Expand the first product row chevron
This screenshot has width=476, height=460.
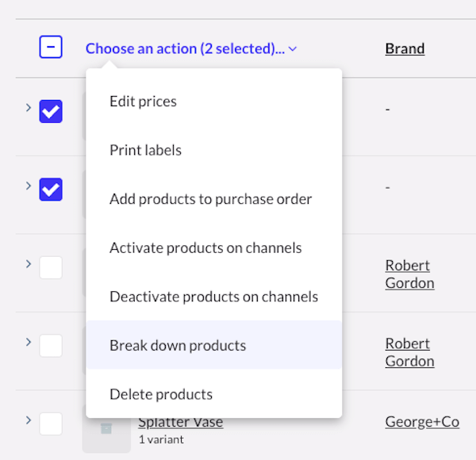[x=29, y=107]
